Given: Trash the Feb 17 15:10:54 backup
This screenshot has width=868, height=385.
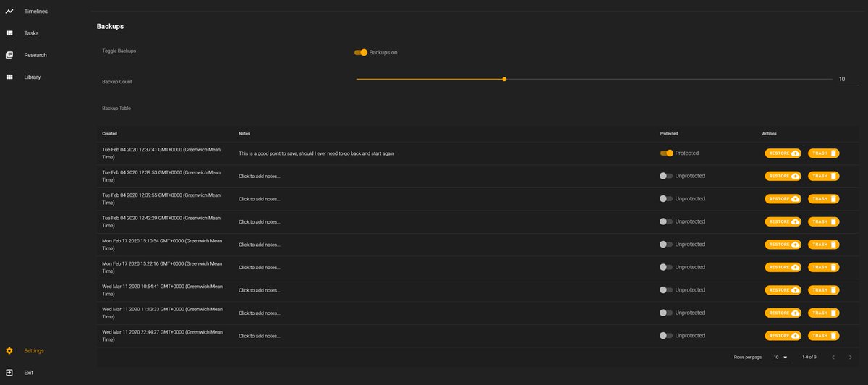Looking at the screenshot, I should tap(824, 245).
